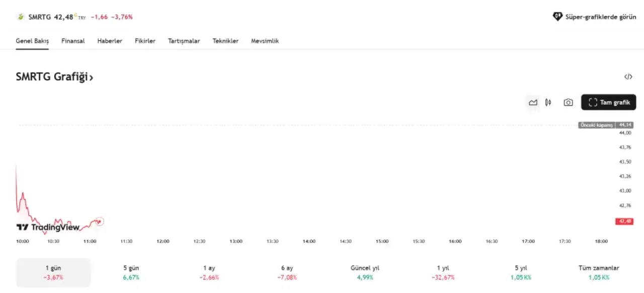This screenshot has height=293, width=644.
Task: Click the −1,66 price change value
Action: 99,17
